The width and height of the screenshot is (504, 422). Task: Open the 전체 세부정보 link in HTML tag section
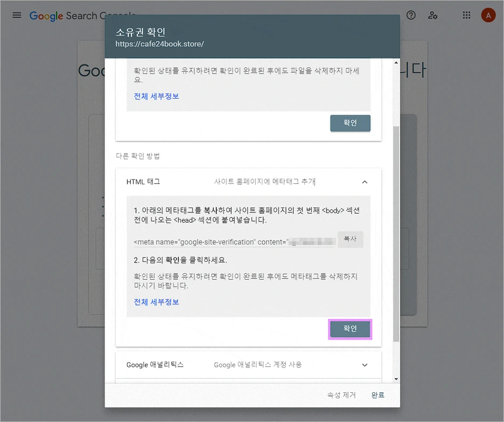click(x=156, y=302)
